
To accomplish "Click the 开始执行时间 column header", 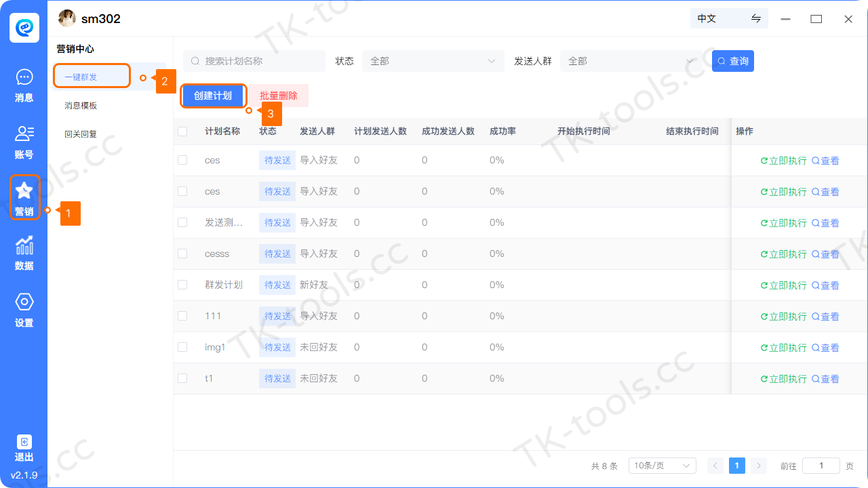I will pos(584,131).
